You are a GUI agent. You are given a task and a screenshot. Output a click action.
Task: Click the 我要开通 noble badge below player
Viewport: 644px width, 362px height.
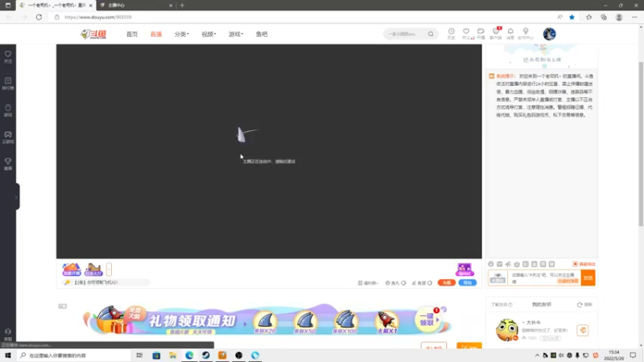coord(72,269)
